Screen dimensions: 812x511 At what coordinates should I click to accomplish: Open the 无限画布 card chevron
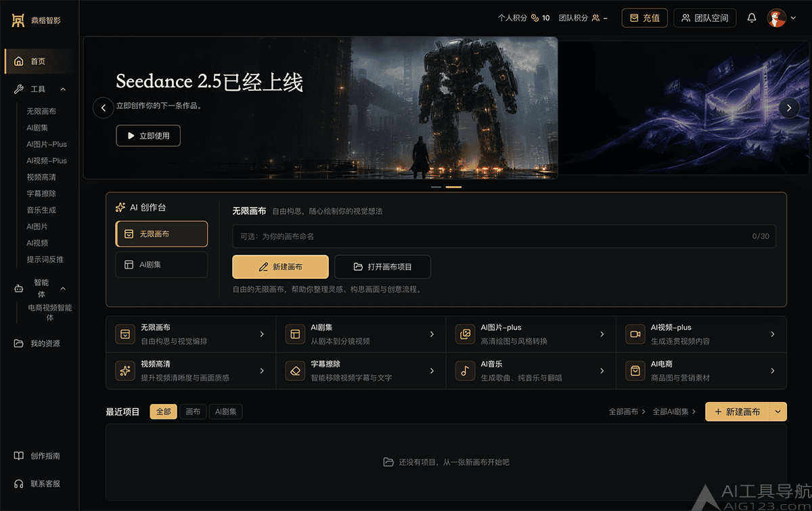[262, 334]
